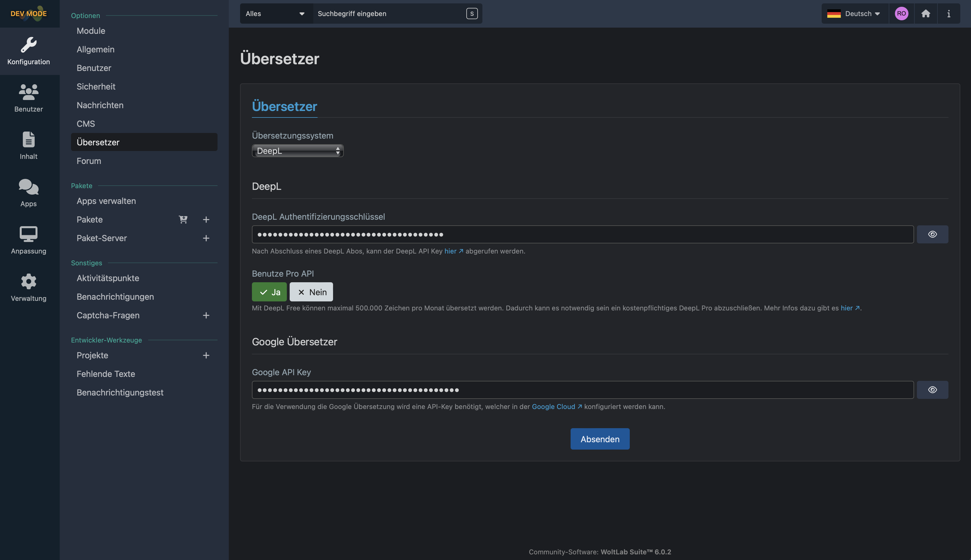The image size is (971, 560).
Task: Select the Forum options menu item
Action: pyautogui.click(x=89, y=161)
